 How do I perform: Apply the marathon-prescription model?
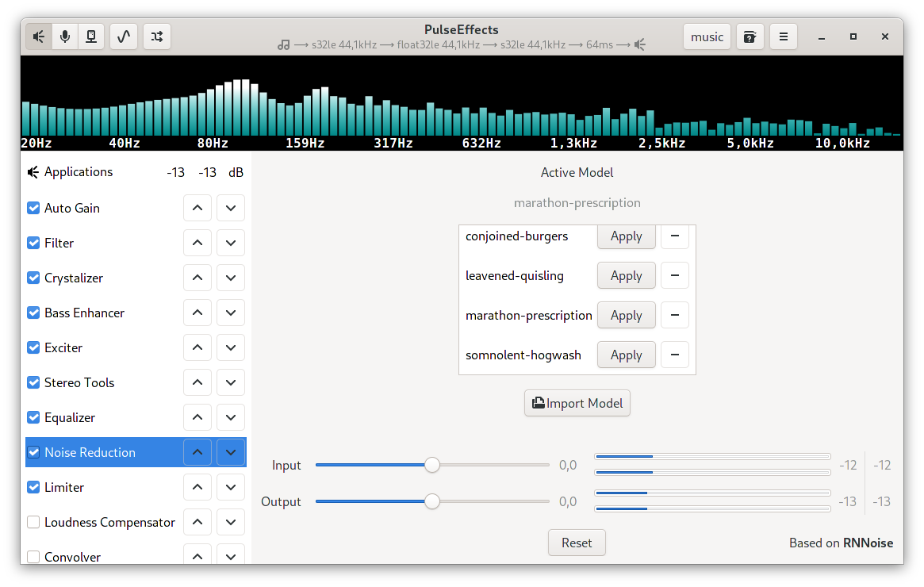[x=626, y=315]
